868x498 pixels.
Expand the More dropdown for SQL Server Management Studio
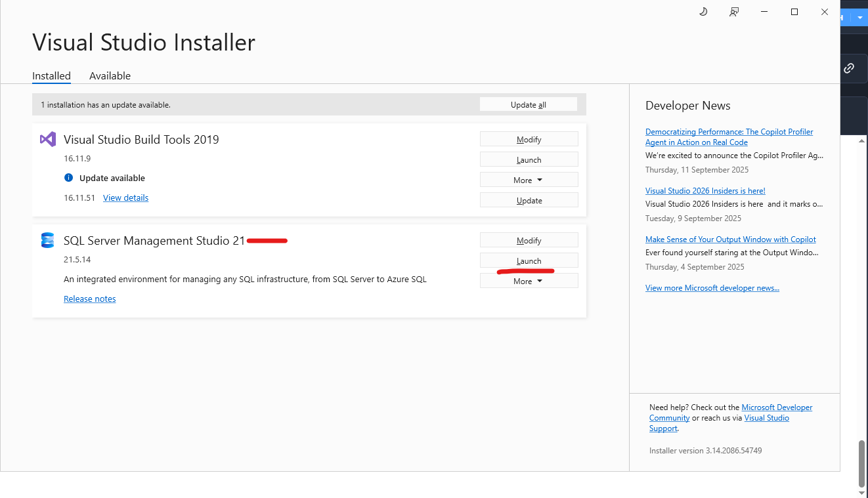coord(529,281)
